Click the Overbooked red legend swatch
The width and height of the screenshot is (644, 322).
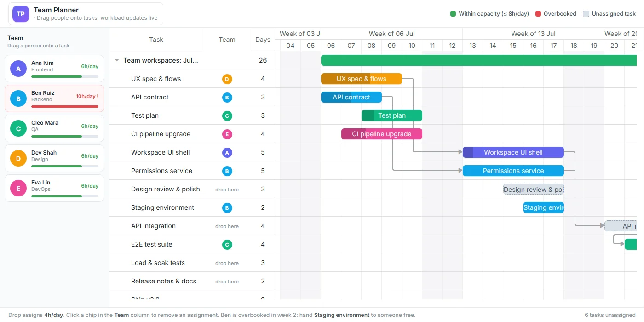(538, 14)
